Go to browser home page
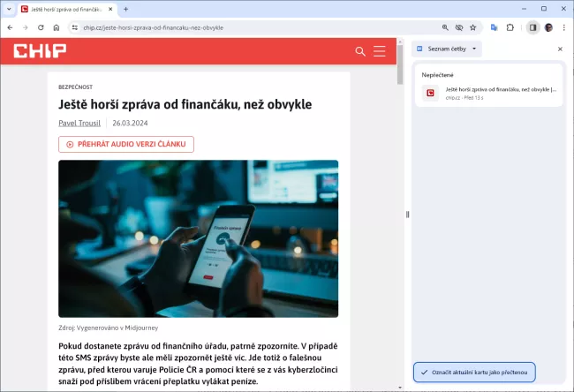 (56, 27)
